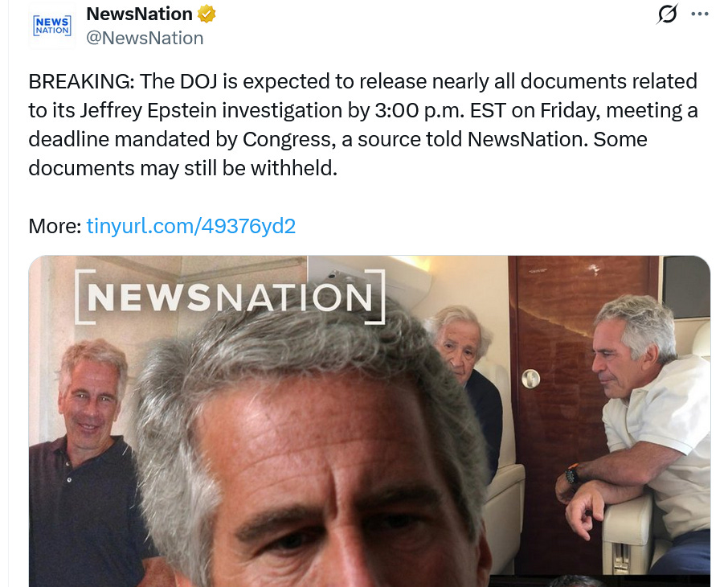Click the wristwatch on the seated man's arm
Viewport: 728px width, 587px height.
pyautogui.click(x=572, y=475)
